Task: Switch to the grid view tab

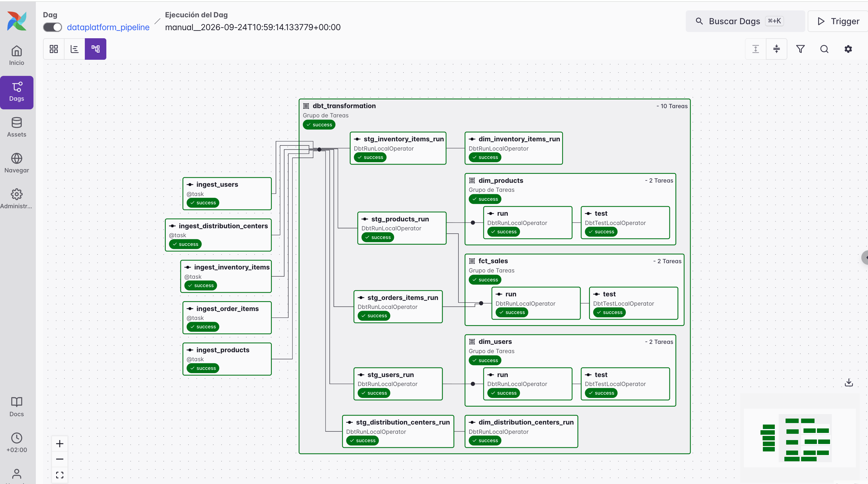Action: [x=54, y=49]
